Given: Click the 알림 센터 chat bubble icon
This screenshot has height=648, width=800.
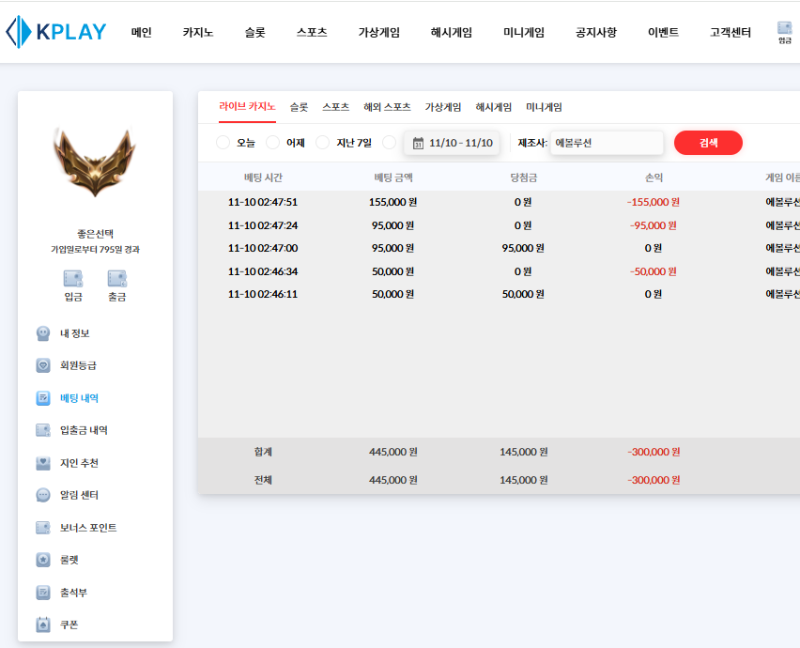Looking at the screenshot, I should coord(43,495).
